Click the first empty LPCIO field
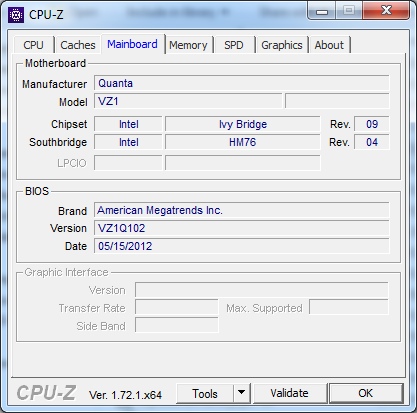Screen dimensions: 417x413 pos(128,163)
